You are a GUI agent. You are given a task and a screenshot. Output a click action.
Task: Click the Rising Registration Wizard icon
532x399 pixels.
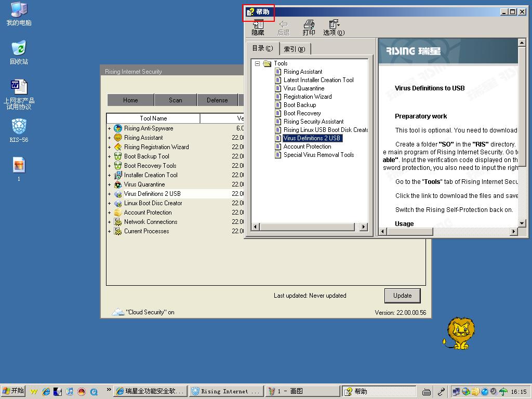pyautogui.click(x=118, y=147)
